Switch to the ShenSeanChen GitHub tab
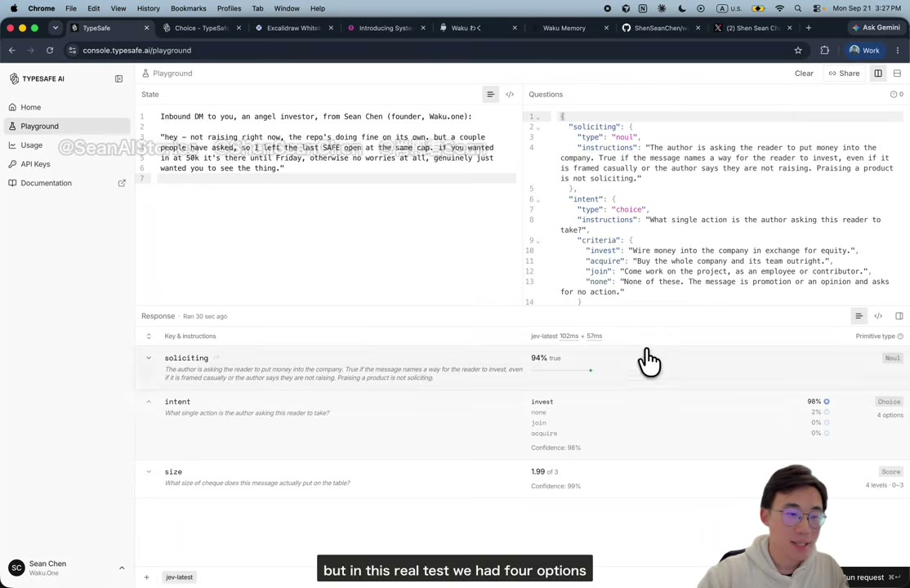 tap(661, 28)
